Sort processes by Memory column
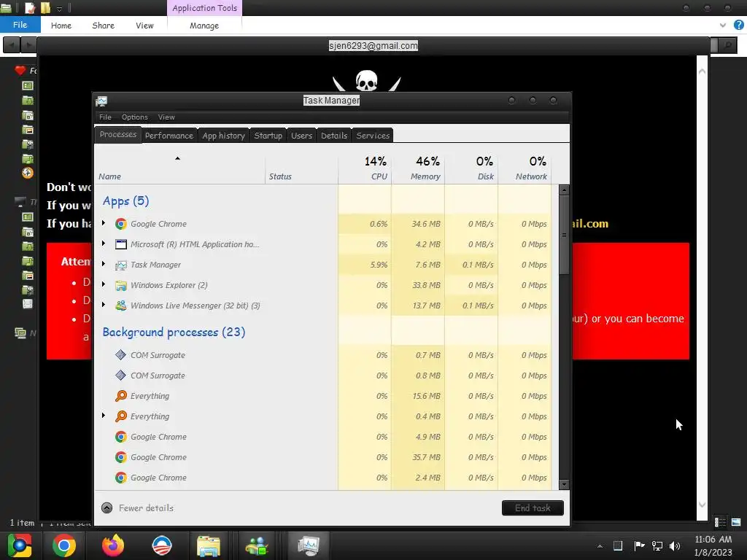The width and height of the screenshot is (747, 560). [x=418, y=168]
